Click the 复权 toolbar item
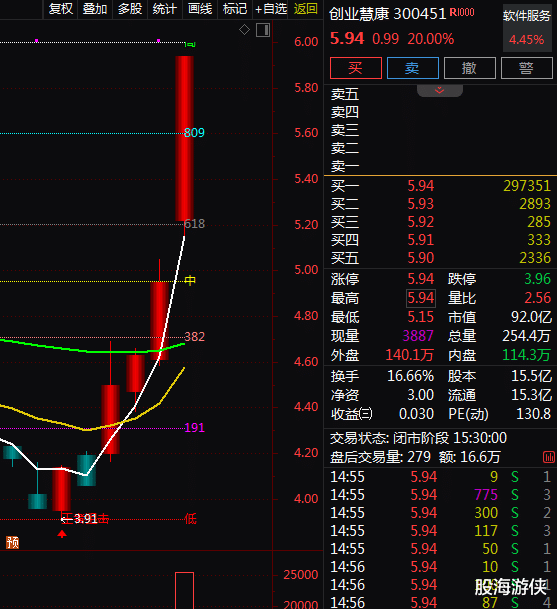The height and width of the screenshot is (609, 557). [60, 9]
